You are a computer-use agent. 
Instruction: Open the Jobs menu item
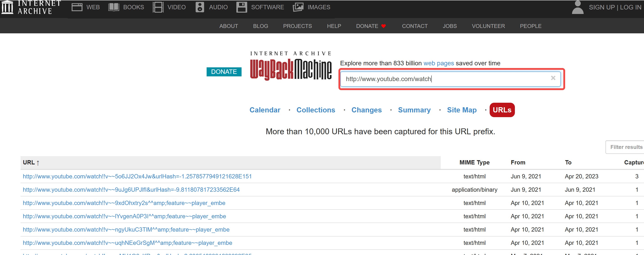[450, 26]
